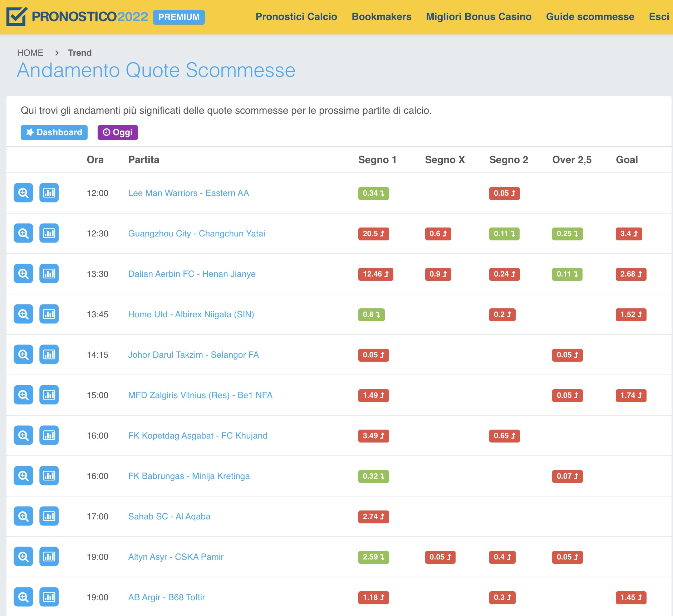The height and width of the screenshot is (616, 673).
Task: Open magnifier details for Lee Man Warriors match
Action: coord(23,193)
